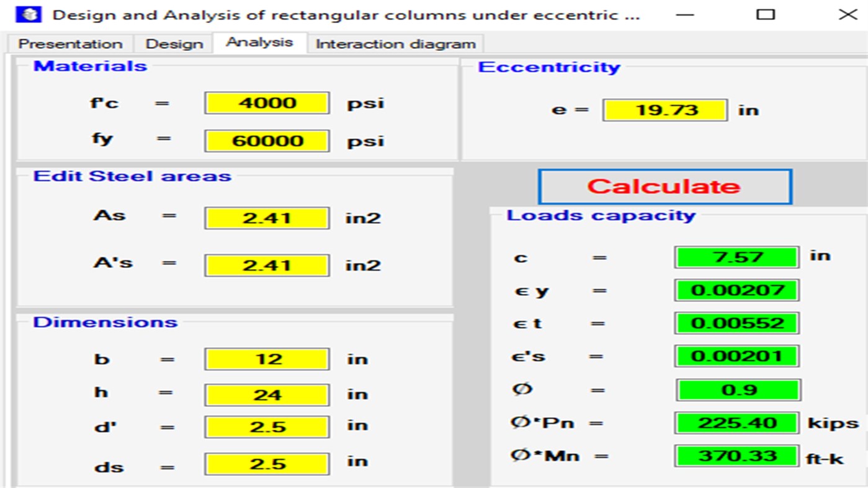This screenshot has width=868, height=488.
Task: Click the Φ*Mn moment capacity result
Action: 736,456
